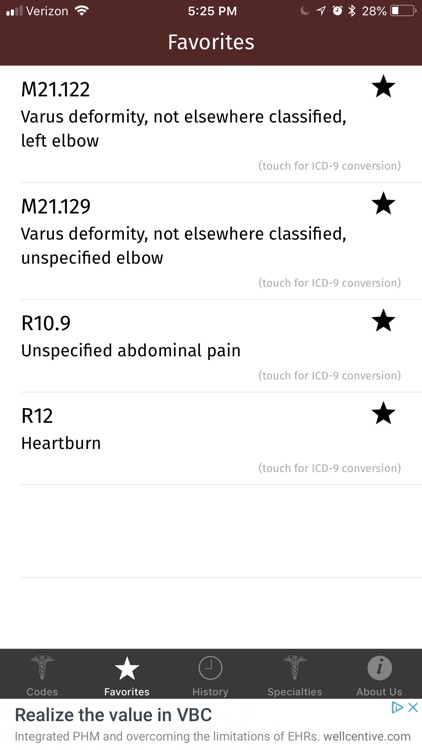Open the History clock icon

pos(210,668)
